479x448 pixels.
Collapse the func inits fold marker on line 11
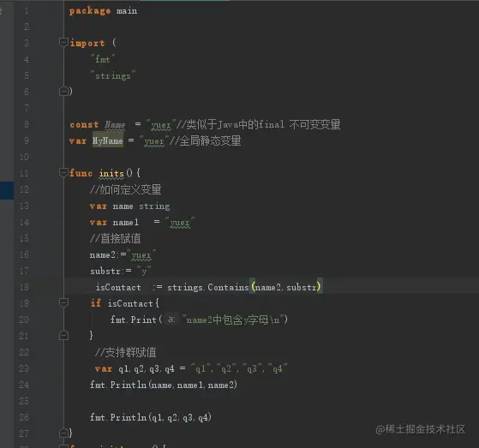[x=63, y=172]
